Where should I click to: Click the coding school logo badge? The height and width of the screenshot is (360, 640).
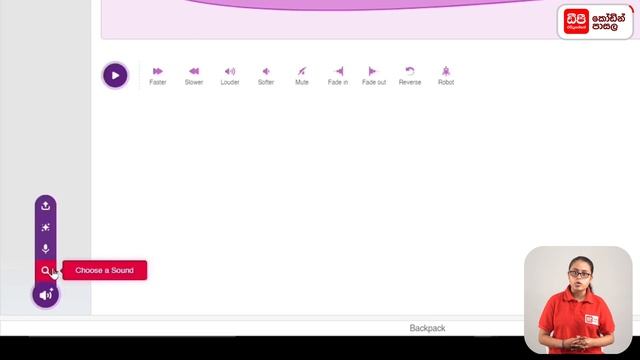[x=595, y=22]
